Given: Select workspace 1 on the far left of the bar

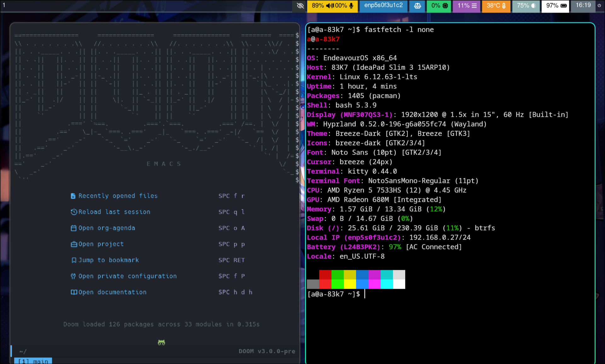Looking at the screenshot, I should (4, 5).
